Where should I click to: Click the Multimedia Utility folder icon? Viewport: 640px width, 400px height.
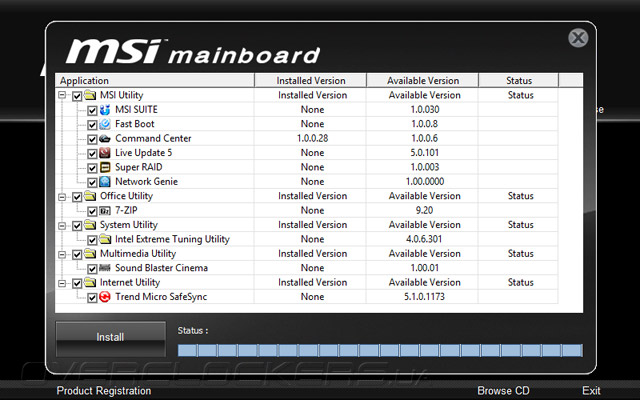[90, 254]
